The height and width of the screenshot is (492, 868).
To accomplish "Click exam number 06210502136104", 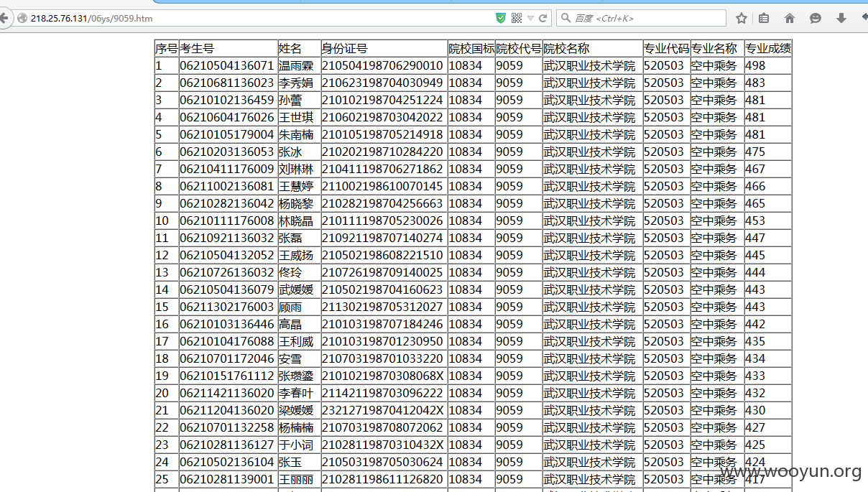I will coord(227,462).
